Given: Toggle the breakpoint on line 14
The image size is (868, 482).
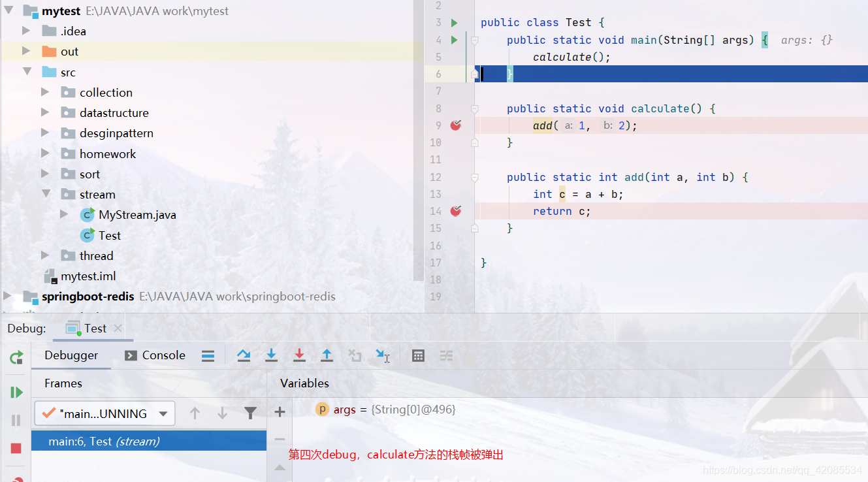Looking at the screenshot, I should click(x=456, y=211).
